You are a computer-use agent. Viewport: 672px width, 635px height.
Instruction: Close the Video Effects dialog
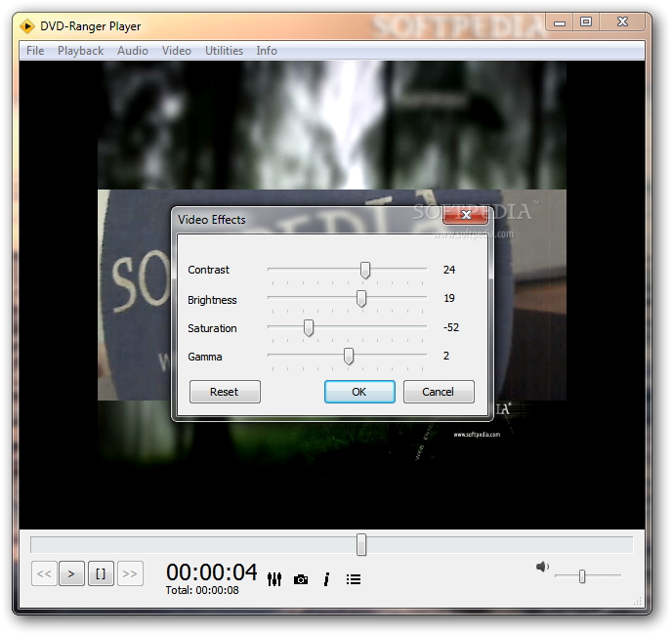(x=466, y=215)
